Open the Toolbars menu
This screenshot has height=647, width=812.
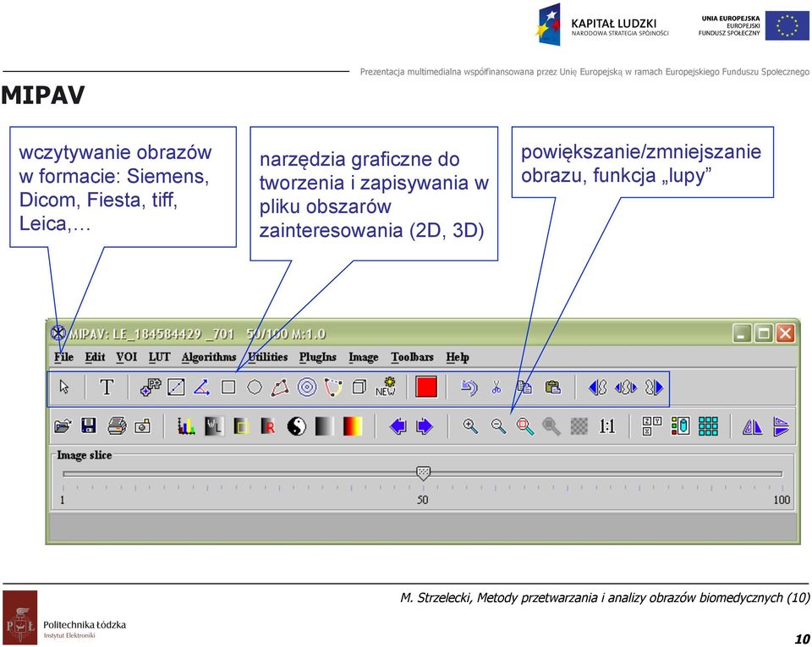pyautogui.click(x=412, y=357)
